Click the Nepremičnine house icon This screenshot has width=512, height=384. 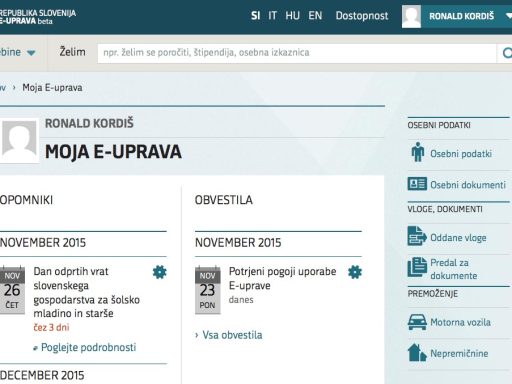click(417, 353)
